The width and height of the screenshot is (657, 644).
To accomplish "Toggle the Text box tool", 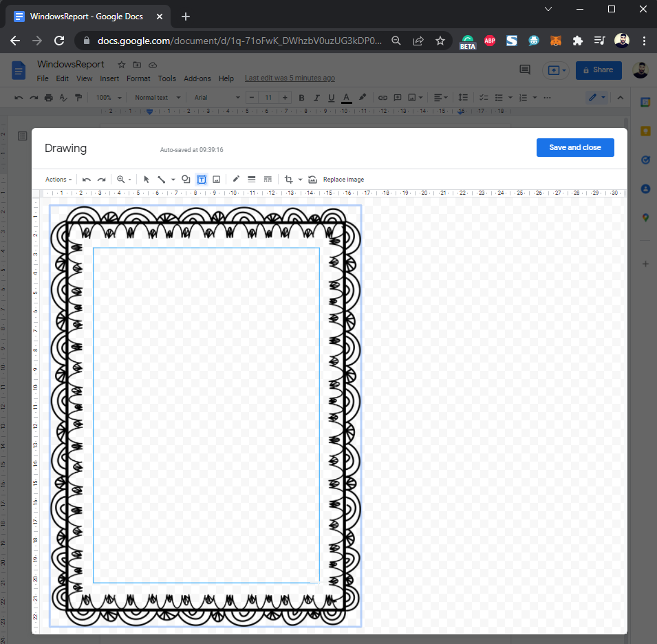I will tap(202, 180).
